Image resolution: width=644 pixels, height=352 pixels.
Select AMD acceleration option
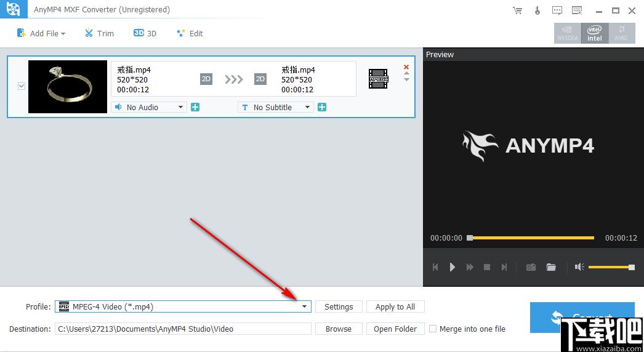point(621,33)
